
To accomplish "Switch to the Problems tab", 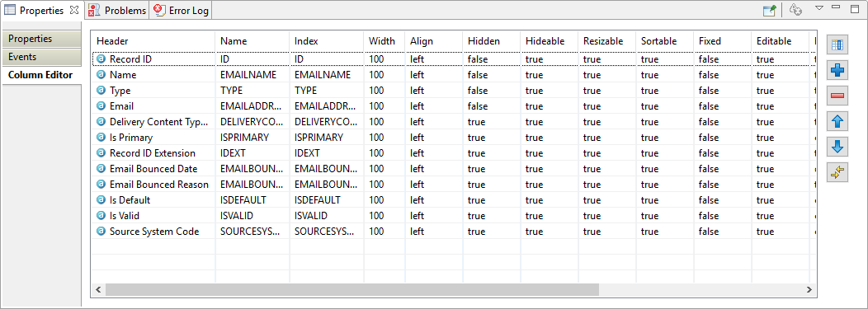I will (118, 11).
